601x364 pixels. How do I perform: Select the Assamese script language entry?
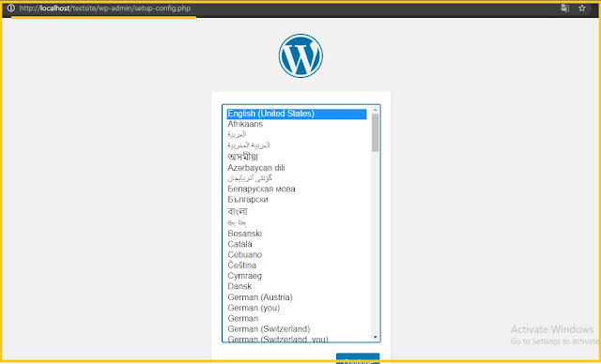[x=242, y=157]
